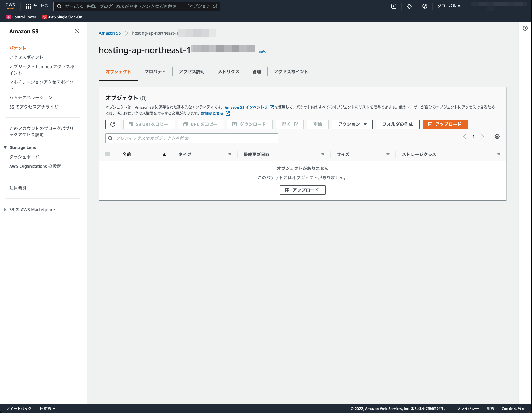Refresh the objects list

(113, 124)
